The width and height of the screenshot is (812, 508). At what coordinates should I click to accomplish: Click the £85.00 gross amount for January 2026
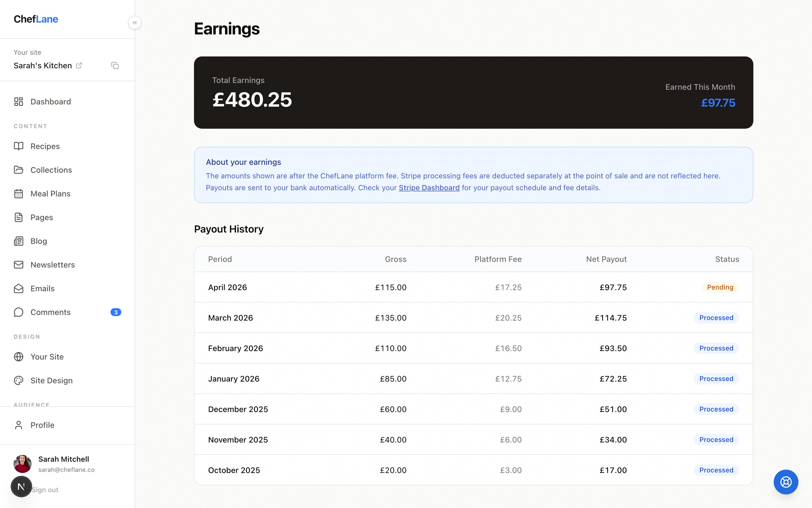click(393, 379)
